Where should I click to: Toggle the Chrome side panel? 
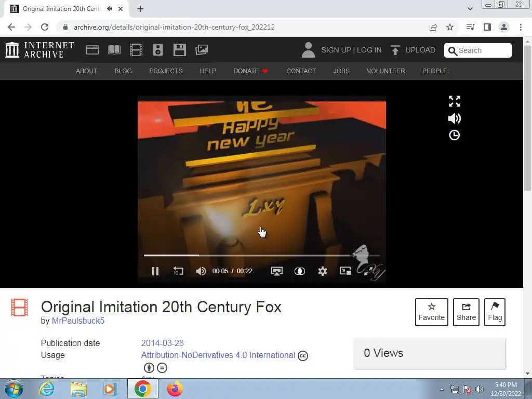pos(487,27)
